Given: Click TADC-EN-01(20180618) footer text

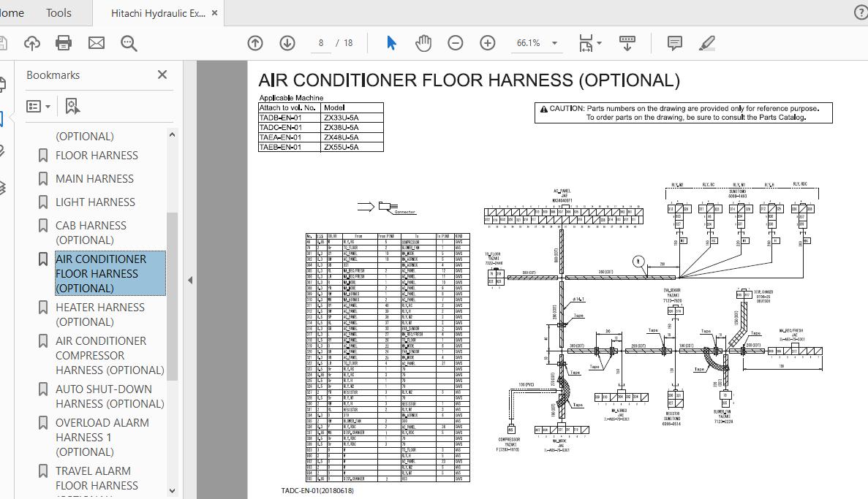Looking at the screenshot, I should [x=317, y=491].
